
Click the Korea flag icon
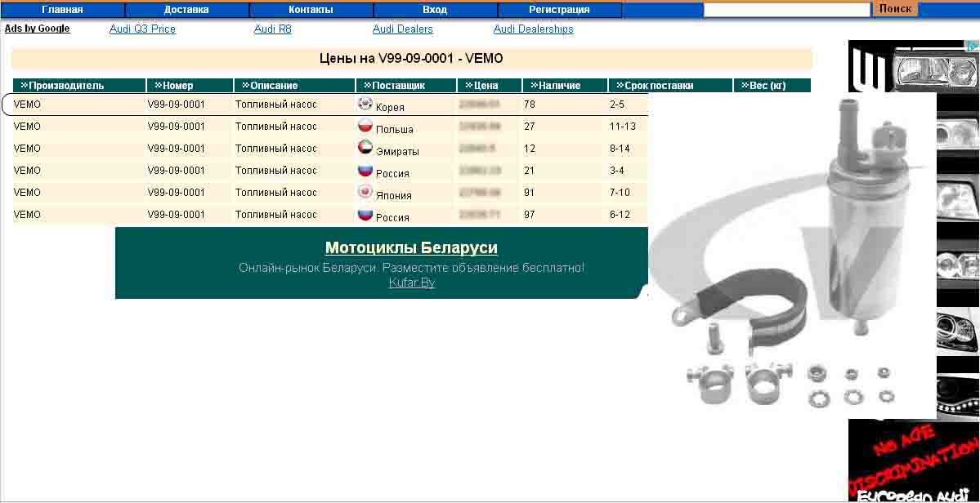tap(365, 104)
